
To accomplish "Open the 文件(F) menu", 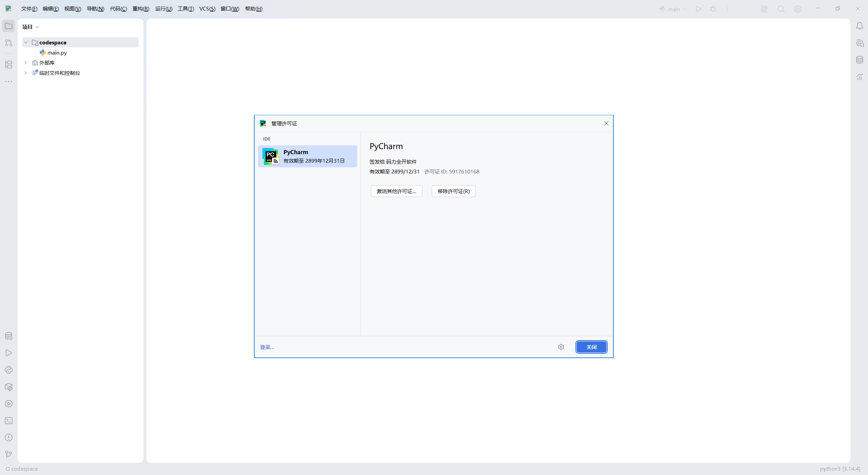I will click(x=29, y=9).
